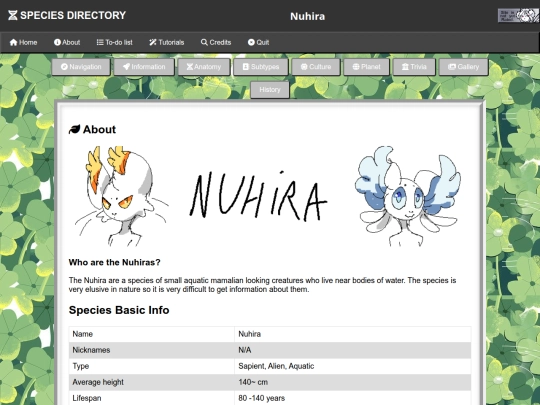Select the 'Lifespan' table cell

click(152, 398)
